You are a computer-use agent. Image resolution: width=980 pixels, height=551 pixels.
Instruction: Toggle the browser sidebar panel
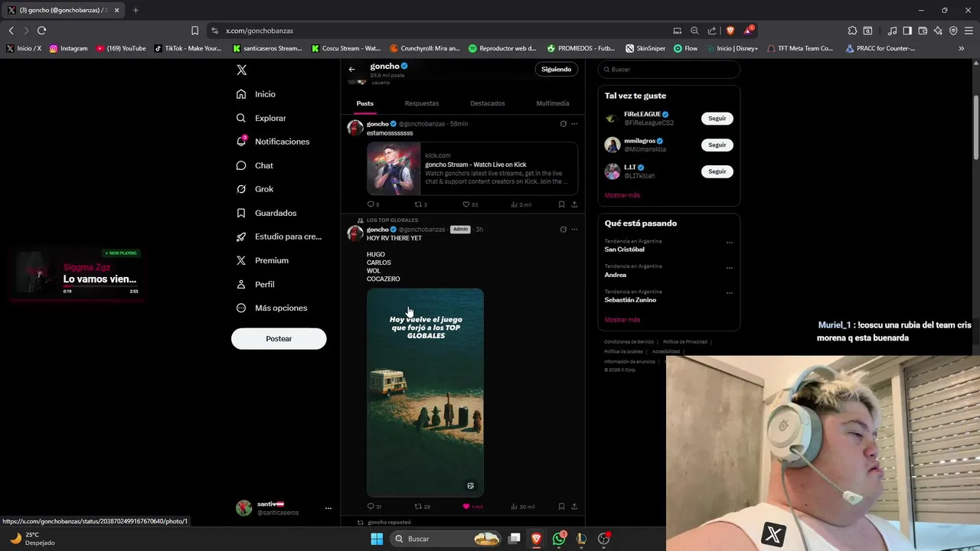907,31
